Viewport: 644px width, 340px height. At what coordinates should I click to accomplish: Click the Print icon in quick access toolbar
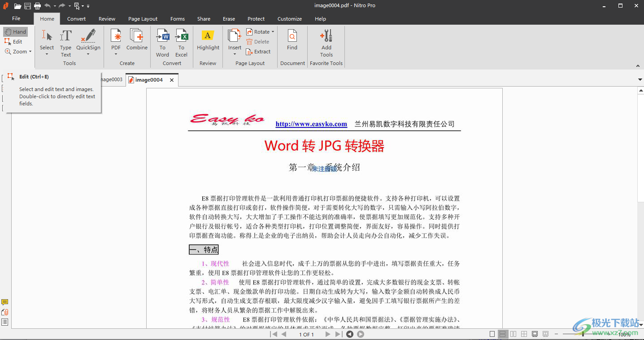(x=37, y=6)
